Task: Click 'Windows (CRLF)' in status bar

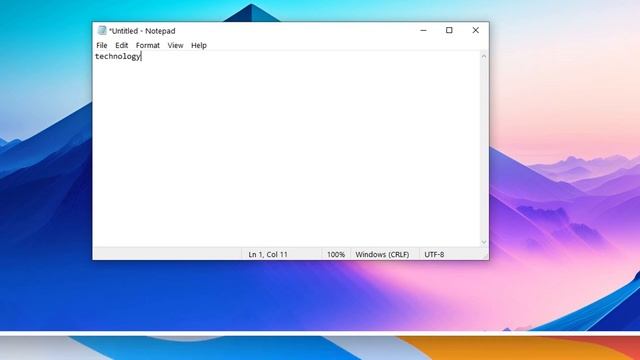Action: pyautogui.click(x=382, y=254)
